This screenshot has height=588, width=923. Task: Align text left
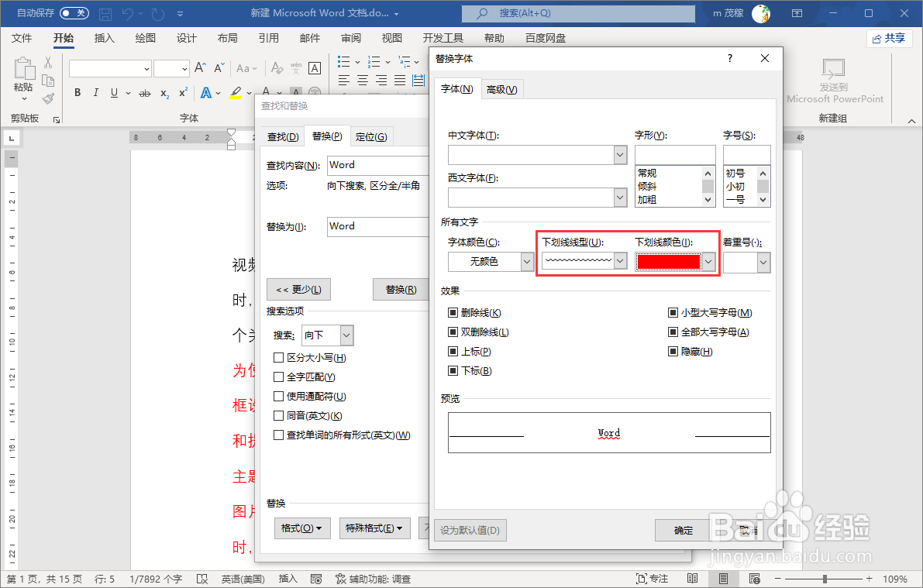click(x=344, y=81)
